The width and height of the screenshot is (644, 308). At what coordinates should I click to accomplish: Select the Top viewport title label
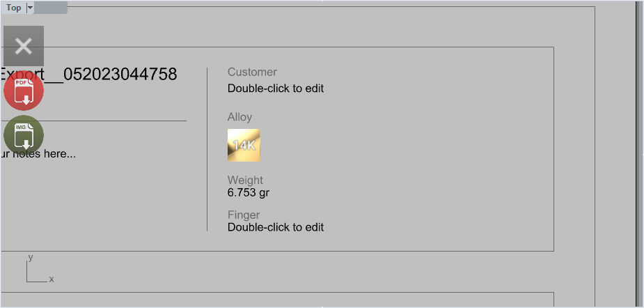(x=14, y=8)
